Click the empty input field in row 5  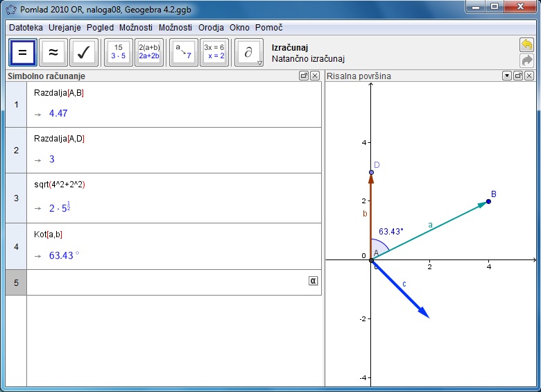coord(166,282)
